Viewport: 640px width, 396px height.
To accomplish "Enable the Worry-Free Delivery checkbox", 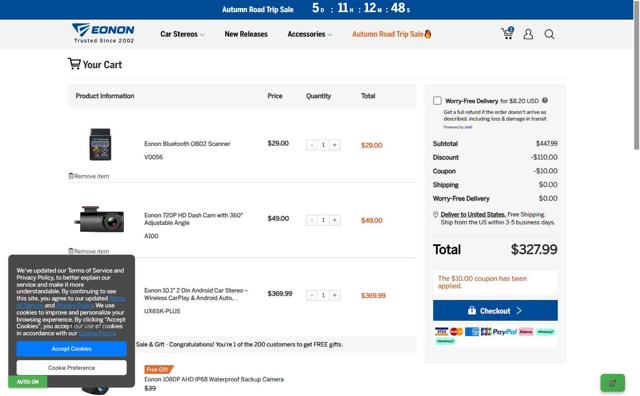I will click(x=437, y=100).
